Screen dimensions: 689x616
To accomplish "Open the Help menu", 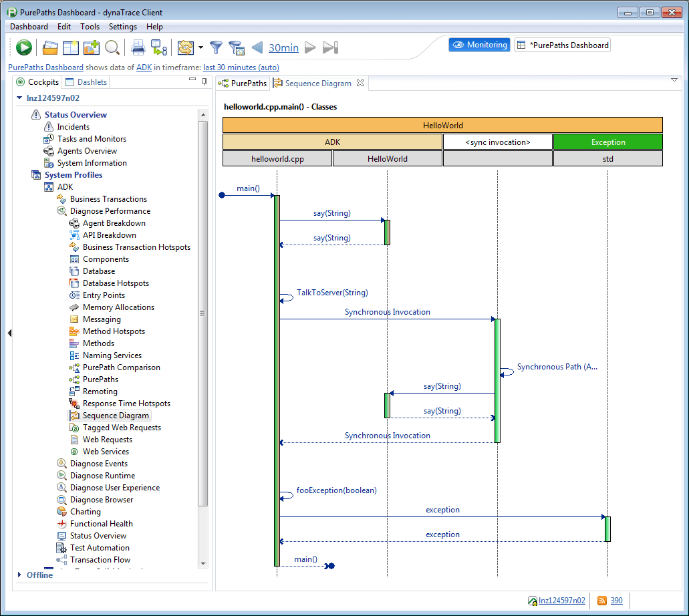I will coord(154,26).
